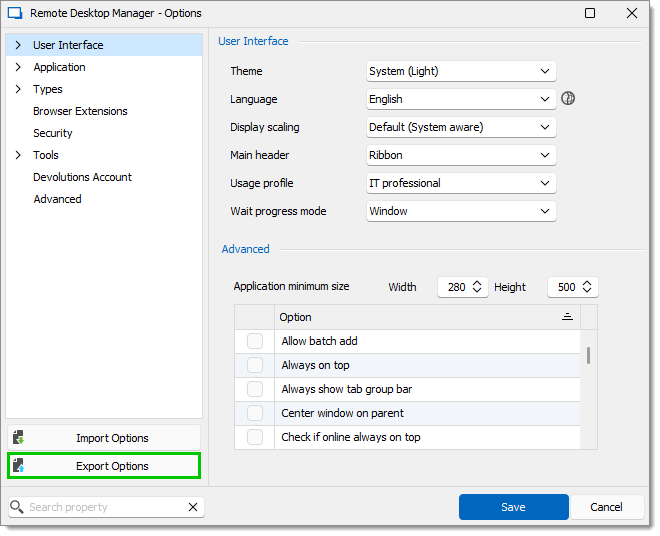Select Security in sidebar
The height and width of the screenshot is (536, 660).
[53, 133]
